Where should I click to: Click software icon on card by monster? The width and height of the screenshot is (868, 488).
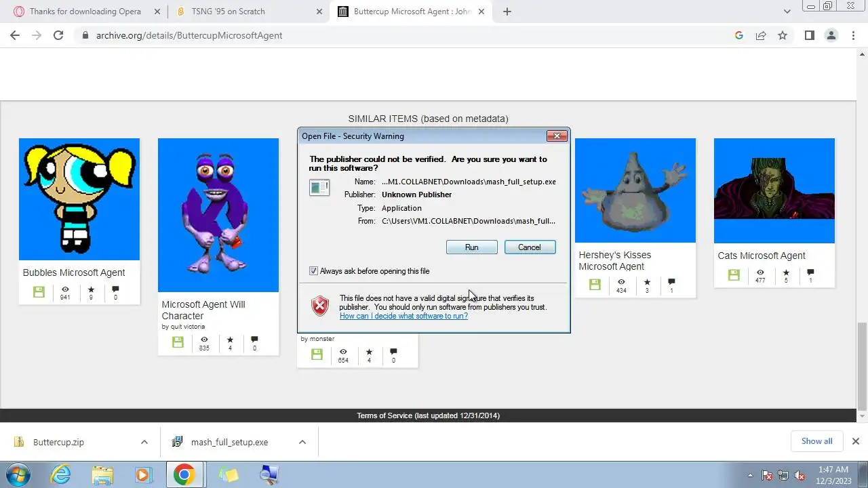[x=317, y=354]
